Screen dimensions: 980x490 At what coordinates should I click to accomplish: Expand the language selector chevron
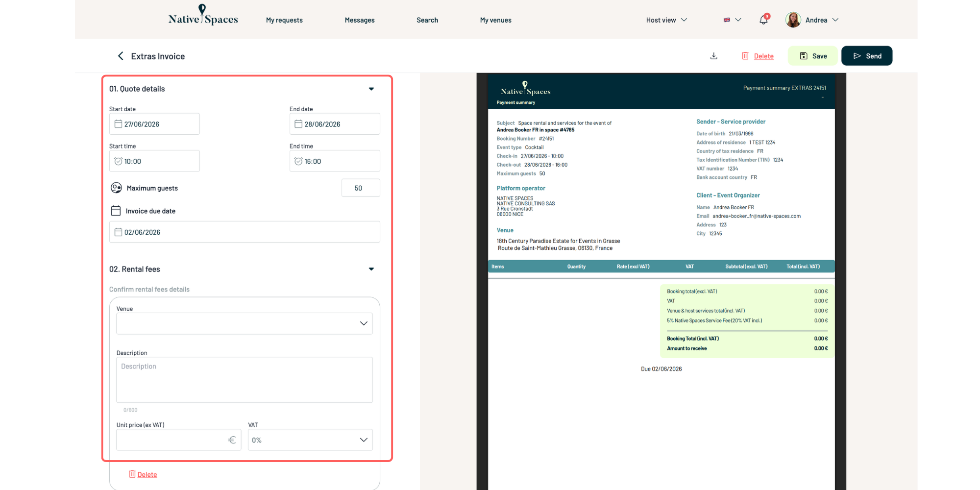coord(738,20)
